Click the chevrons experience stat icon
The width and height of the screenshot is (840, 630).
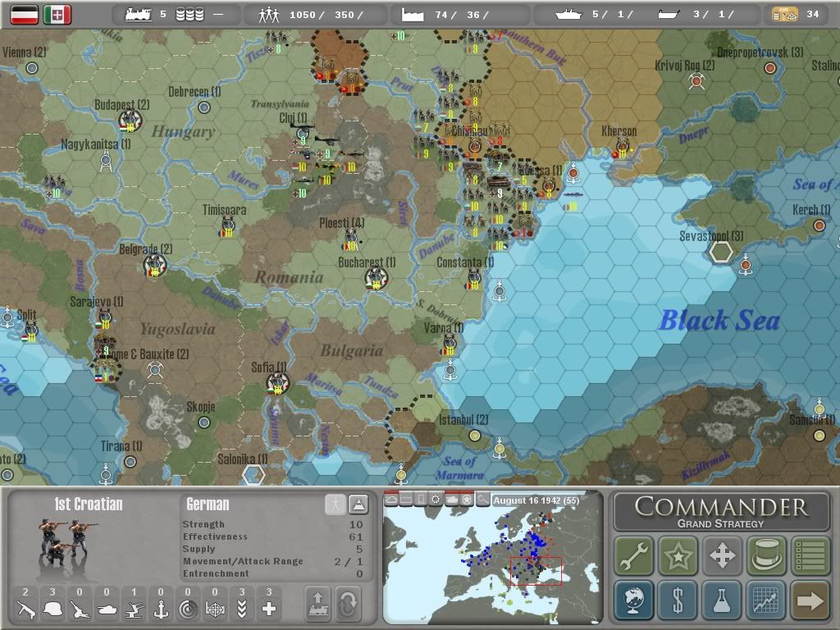tap(242, 609)
